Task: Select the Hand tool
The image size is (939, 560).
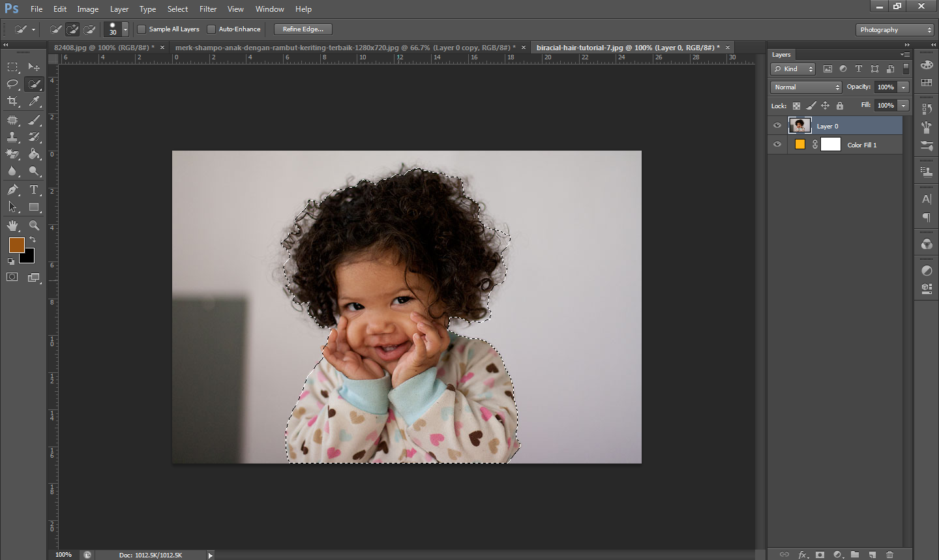Action: coord(12,226)
